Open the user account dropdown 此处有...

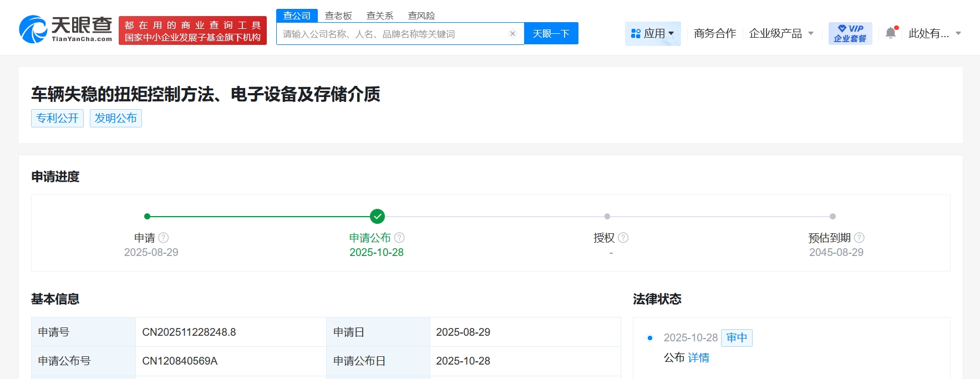(x=935, y=34)
